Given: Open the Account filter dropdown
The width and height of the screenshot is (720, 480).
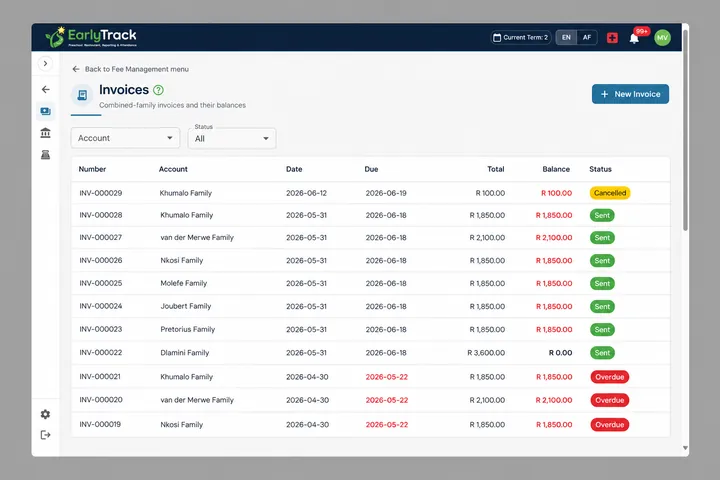Looking at the screenshot, I should [125, 138].
